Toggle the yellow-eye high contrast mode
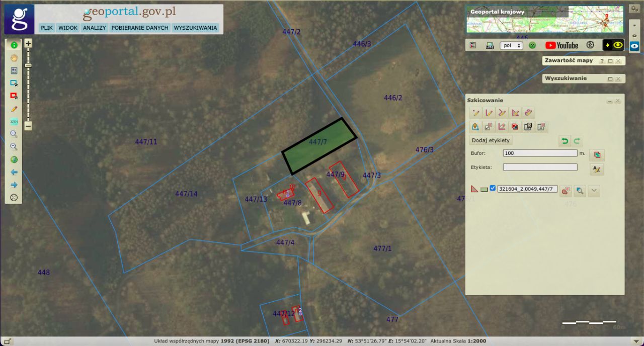 (613, 45)
